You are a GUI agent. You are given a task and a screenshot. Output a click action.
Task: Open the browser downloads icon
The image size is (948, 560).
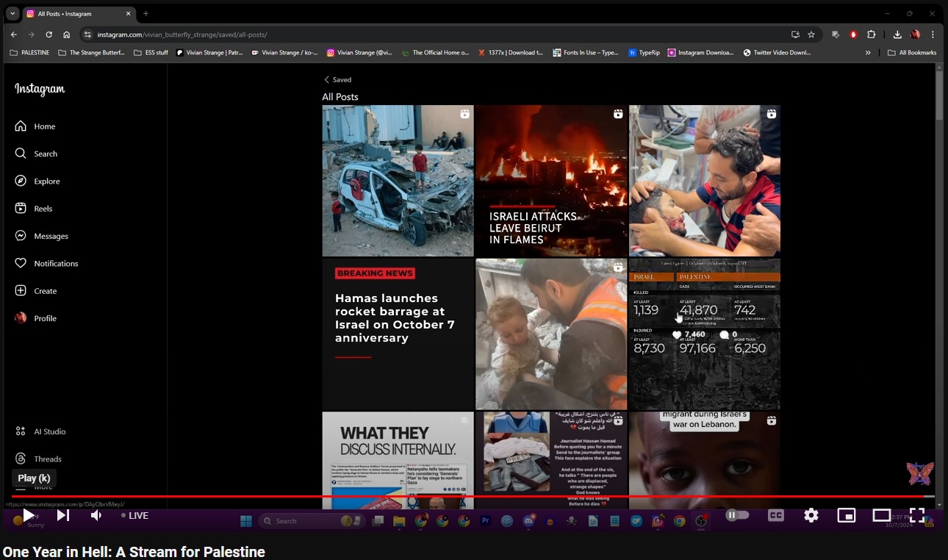[x=897, y=35]
